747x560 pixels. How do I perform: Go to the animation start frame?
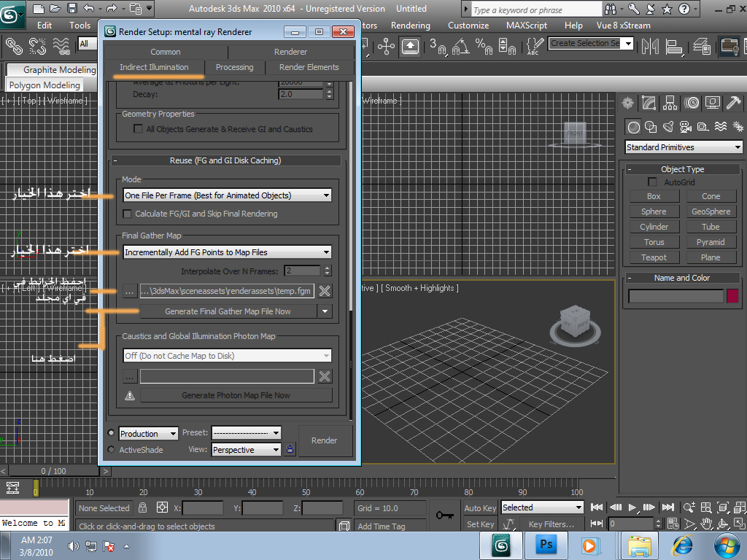click(597, 507)
